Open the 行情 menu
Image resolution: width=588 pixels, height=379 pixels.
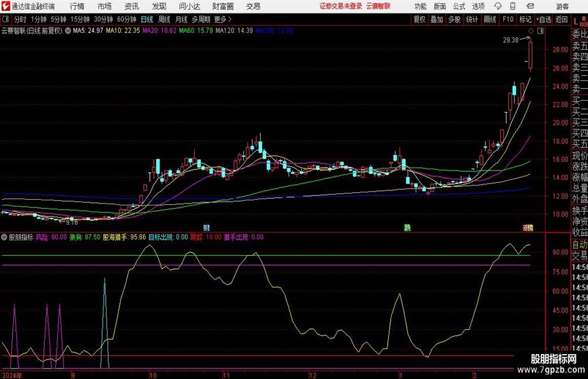point(77,6)
